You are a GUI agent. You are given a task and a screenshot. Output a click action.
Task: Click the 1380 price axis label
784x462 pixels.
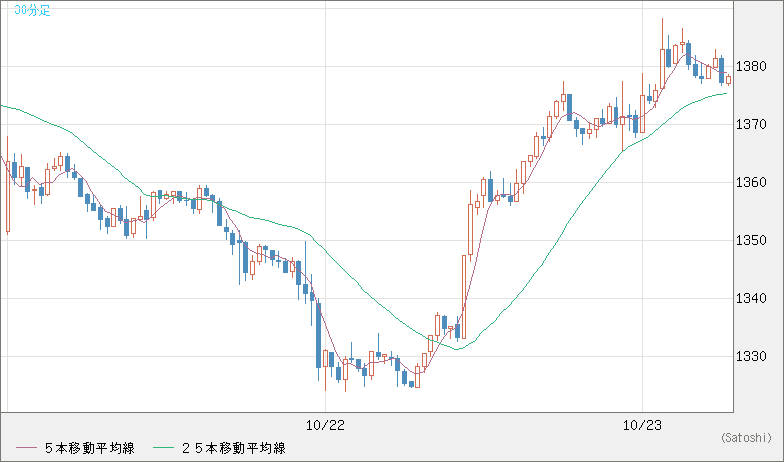pos(751,66)
